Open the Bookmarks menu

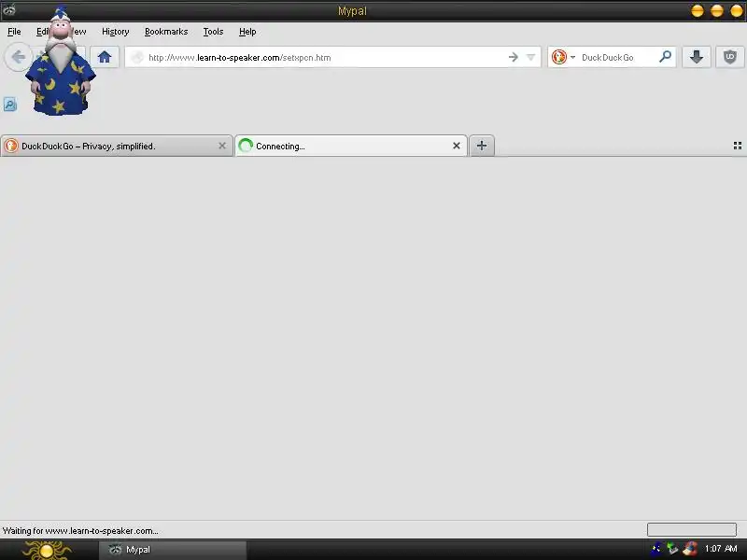coord(166,32)
